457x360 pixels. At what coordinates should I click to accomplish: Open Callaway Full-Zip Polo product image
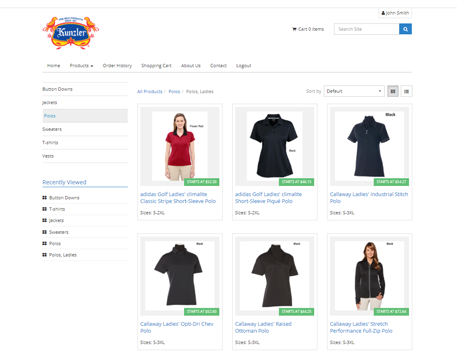click(x=369, y=276)
